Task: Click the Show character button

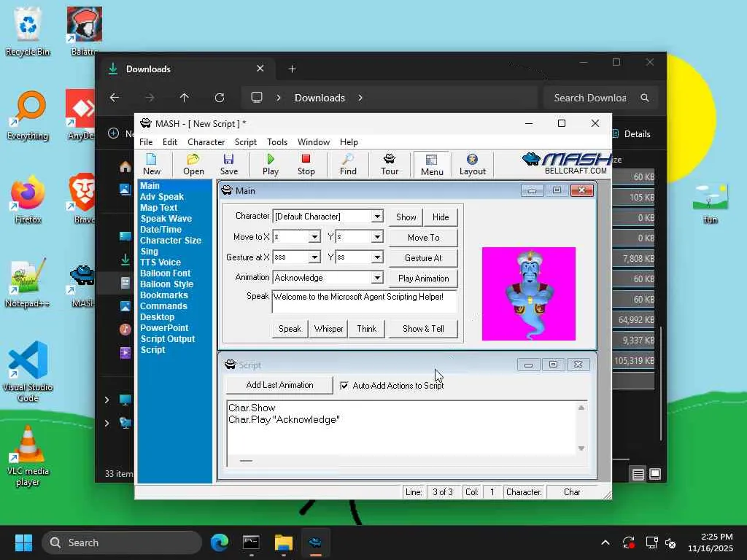Action: coord(406,217)
